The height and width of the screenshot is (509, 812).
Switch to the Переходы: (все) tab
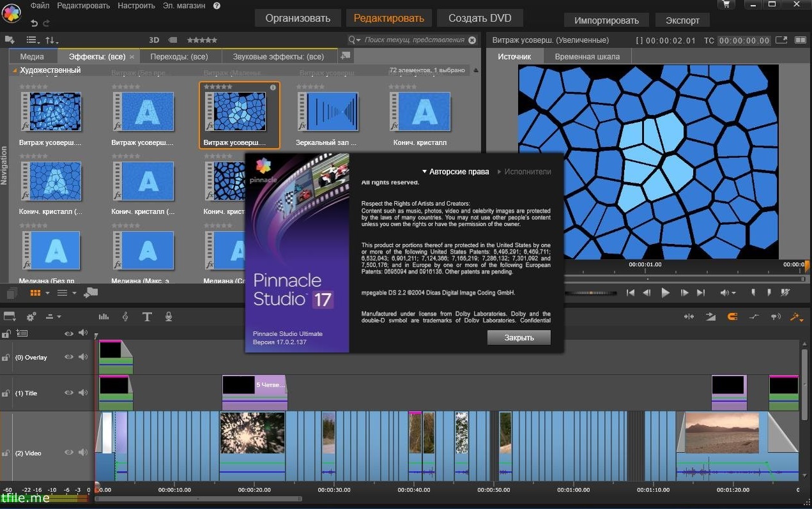pyautogui.click(x=179, y=57)
